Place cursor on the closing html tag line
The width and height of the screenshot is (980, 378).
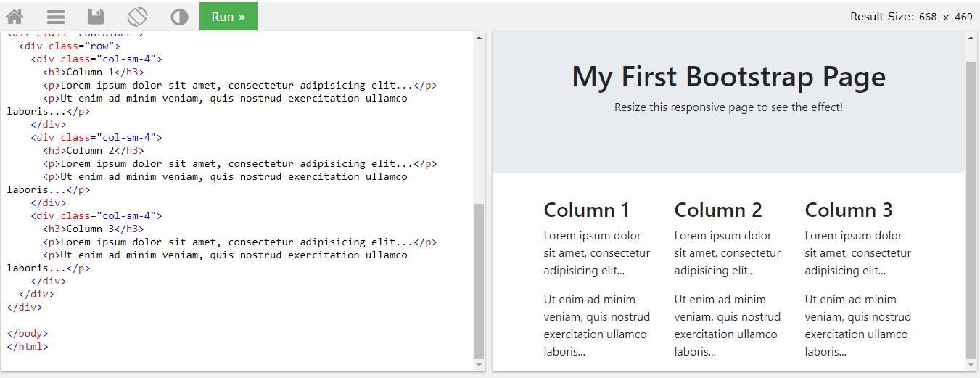pos(28,347)
